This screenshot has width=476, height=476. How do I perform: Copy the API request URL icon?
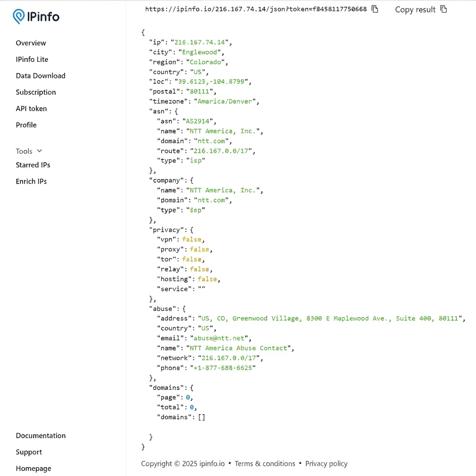(375, 9)
